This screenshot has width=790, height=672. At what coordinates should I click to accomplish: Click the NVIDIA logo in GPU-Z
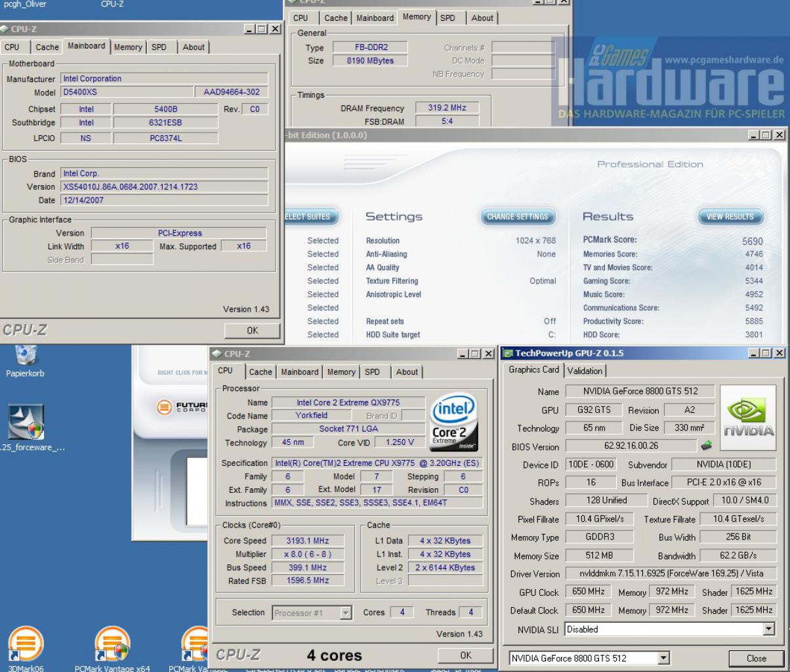pos(747,417)
